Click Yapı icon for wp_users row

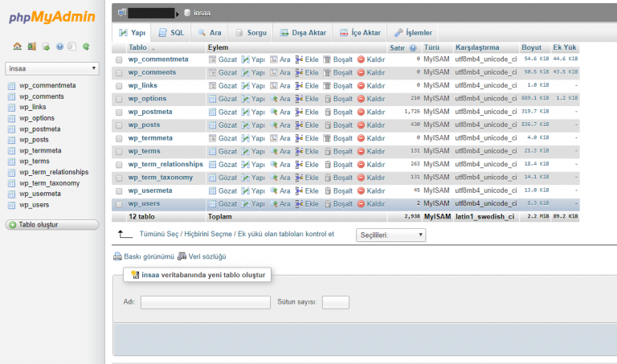(245, 204)
